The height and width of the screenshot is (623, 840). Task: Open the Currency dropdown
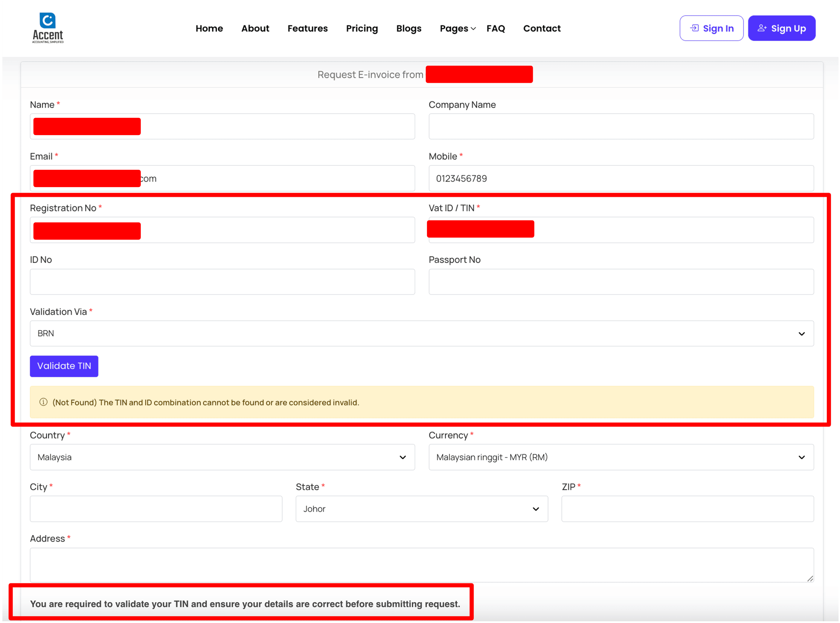click(x=621, y=457)
